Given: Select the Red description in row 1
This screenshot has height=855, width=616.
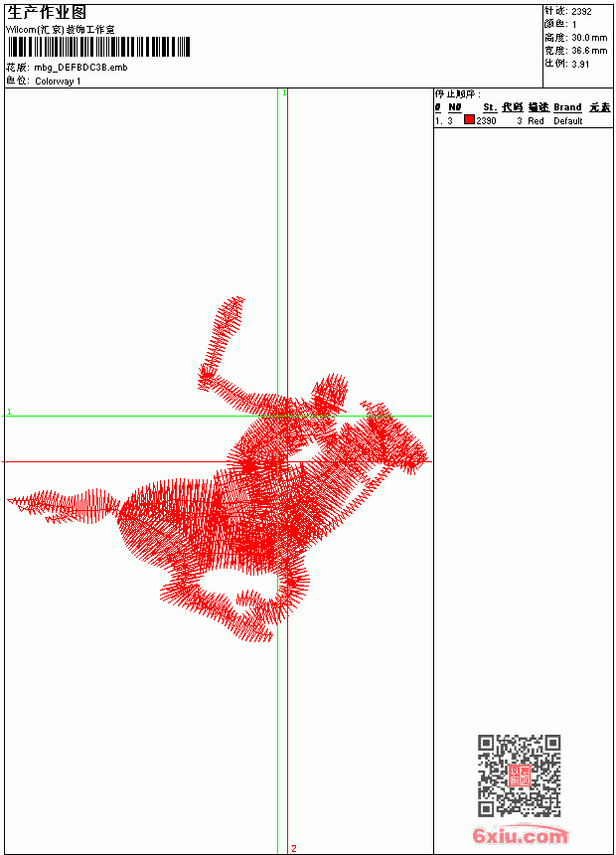Looking at the screenshot, I should click(x=536, y=121).
